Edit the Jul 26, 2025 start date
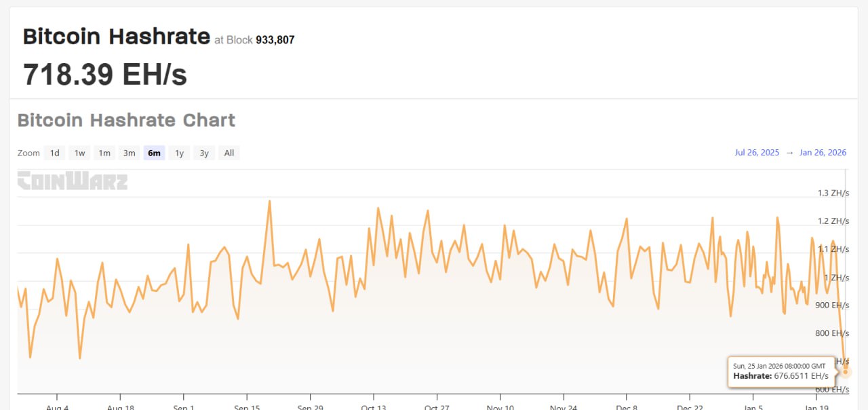The width and height of the screenshot is (868, 410). click(x=757, y=153)
